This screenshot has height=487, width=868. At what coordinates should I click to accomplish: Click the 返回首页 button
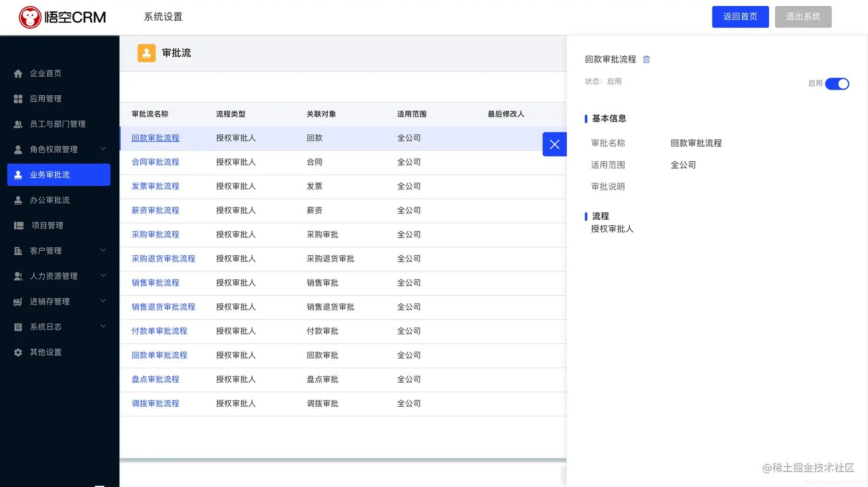pyautogui.click(x=740, y=17)
